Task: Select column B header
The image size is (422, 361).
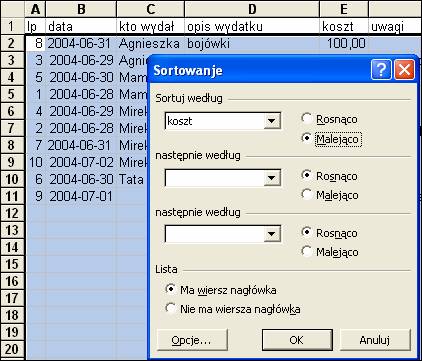Action: pos(81,9)
